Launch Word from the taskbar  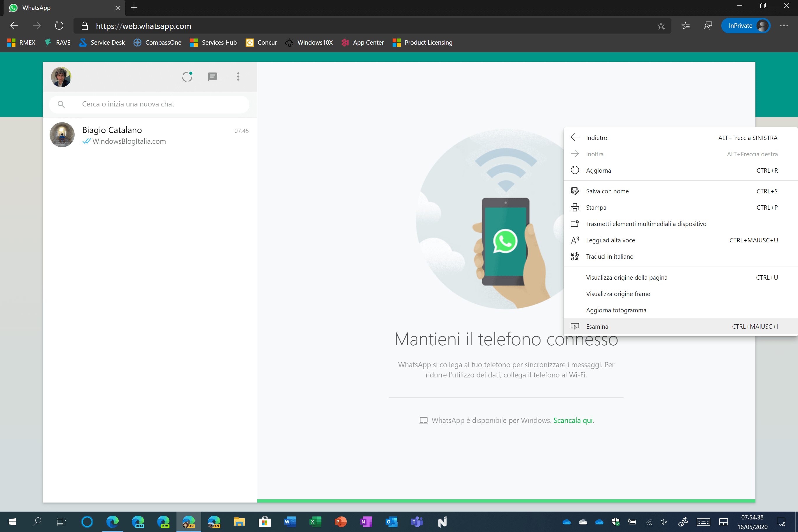[290, 522]
